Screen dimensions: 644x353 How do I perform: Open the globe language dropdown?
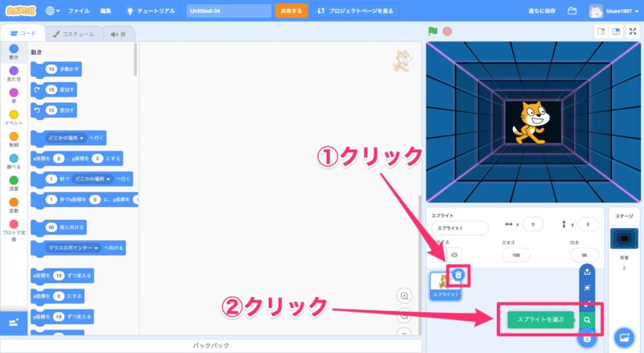(53, 11)
